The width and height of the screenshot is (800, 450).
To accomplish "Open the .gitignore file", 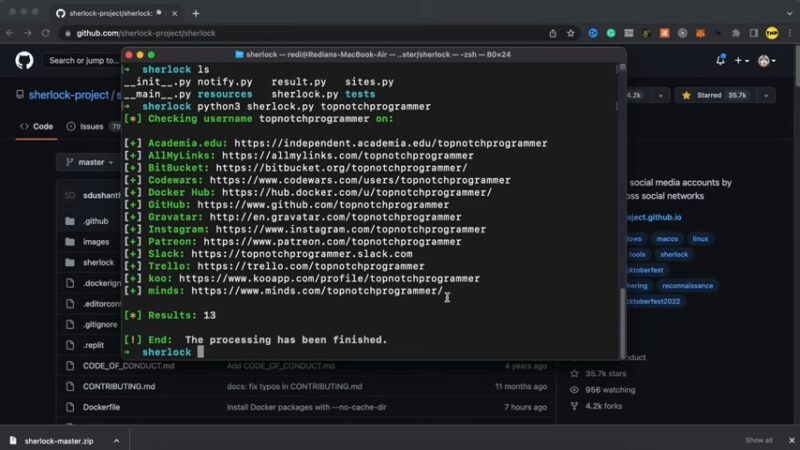I will coord(100,324).
